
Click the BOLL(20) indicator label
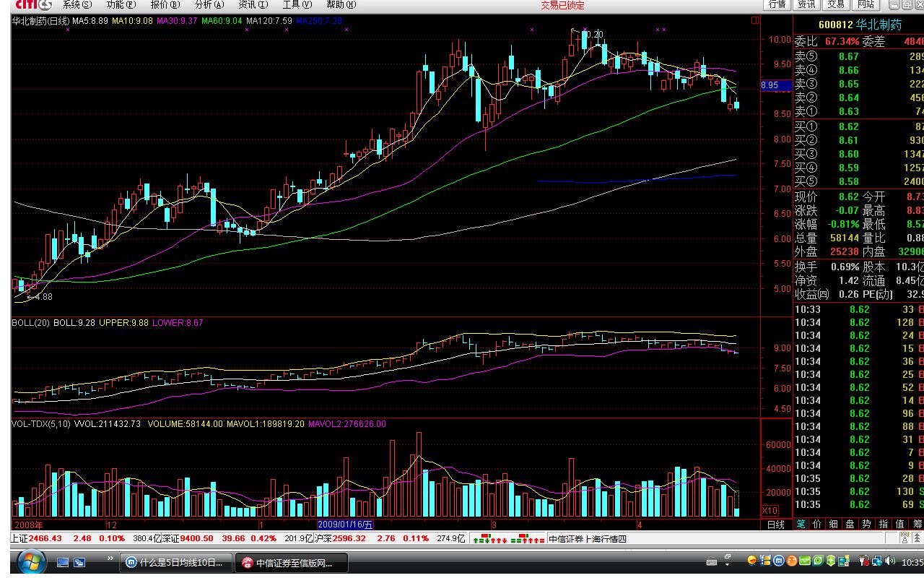pos(30,323)
